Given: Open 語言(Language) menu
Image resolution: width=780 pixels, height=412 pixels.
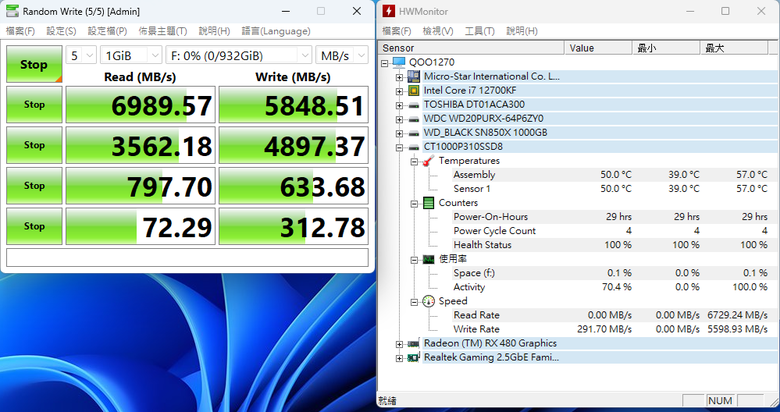Looking at the screenshot, I should (x=276, y=31).
